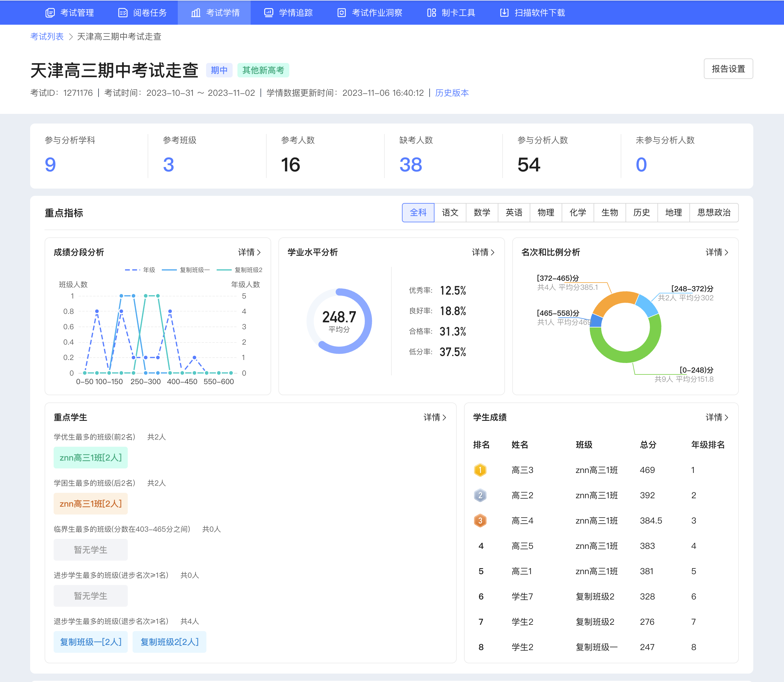Image resolution: width=784 pixels, height=682 pixels.
Task: Click the 缺考人数 value 38
Action: click(x=411, y=165)
